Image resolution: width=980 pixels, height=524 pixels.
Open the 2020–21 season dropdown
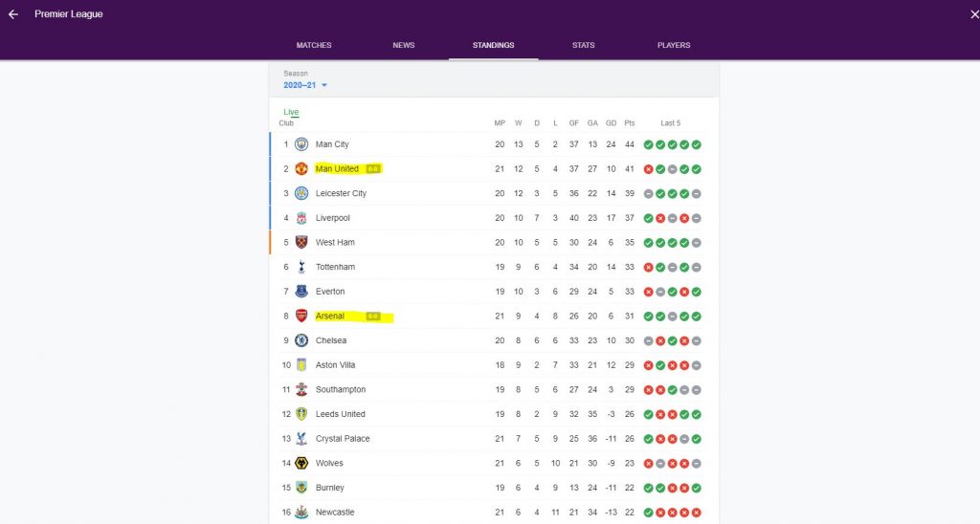[x=305, y=85]
